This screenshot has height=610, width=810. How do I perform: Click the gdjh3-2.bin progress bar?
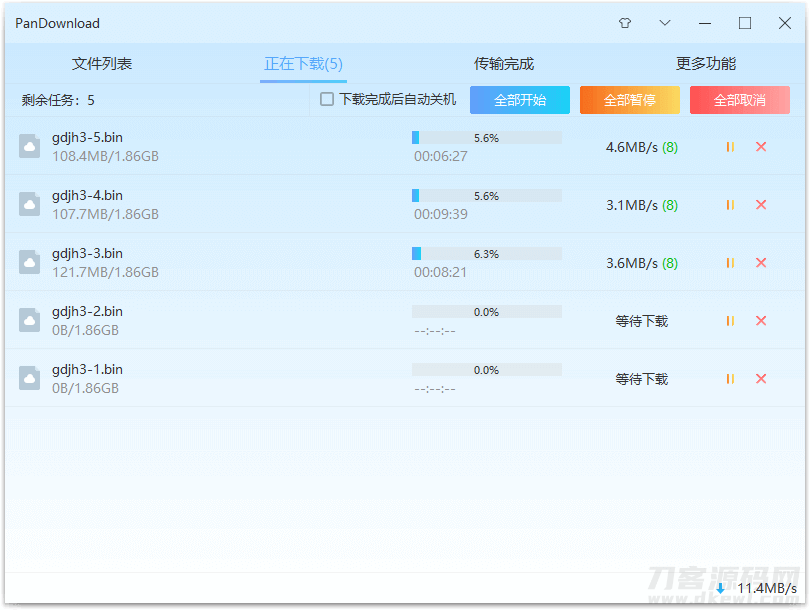tap(487, 311)
